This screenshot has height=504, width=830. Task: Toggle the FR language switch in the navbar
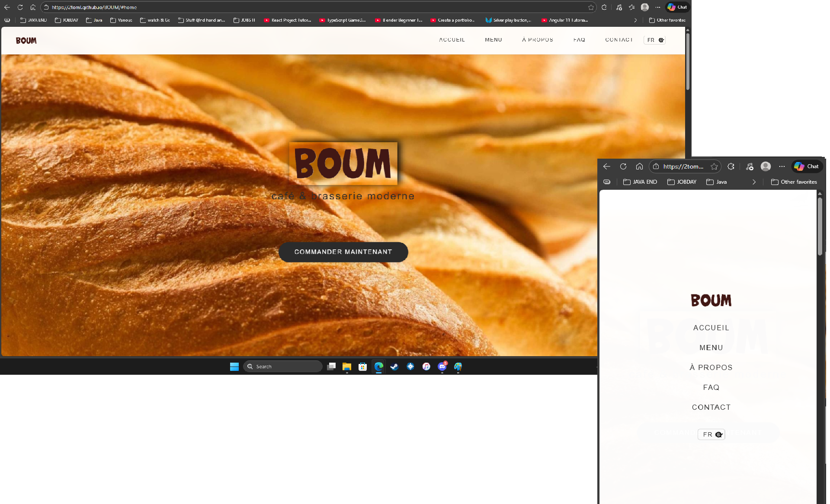tap(654, 40)
